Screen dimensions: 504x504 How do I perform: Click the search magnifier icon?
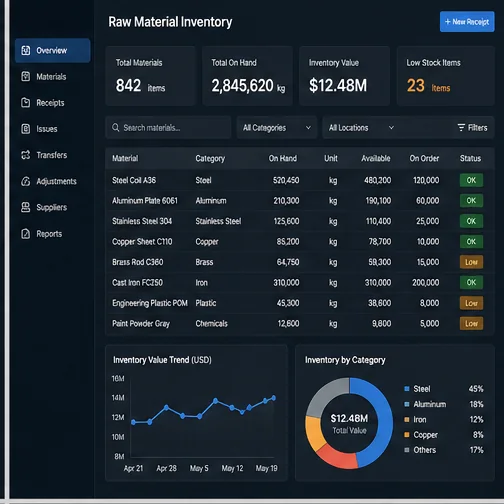116,128
